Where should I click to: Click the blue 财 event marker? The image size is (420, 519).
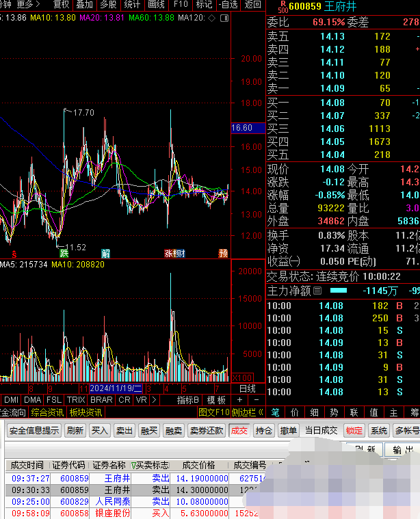click(x=181, y=254)
